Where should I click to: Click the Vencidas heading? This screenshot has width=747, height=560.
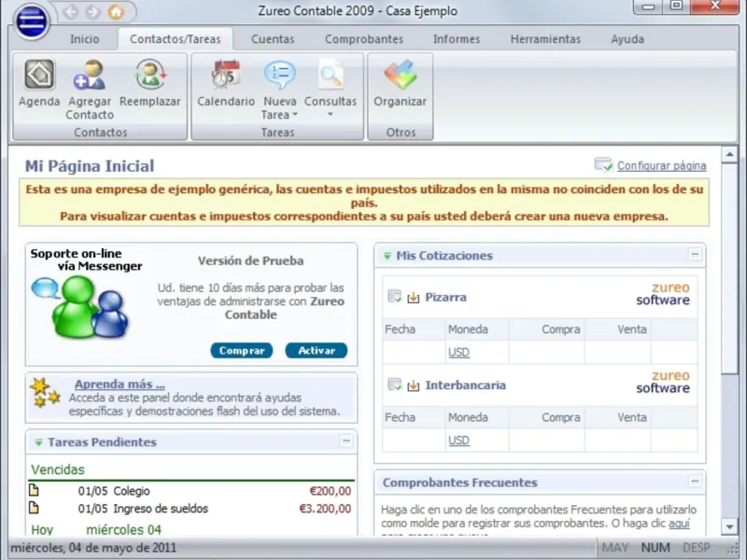(58, 469)
